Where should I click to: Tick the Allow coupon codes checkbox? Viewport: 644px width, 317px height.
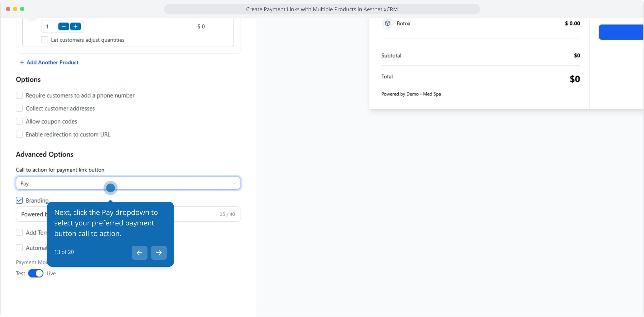[x=19, y=121]
